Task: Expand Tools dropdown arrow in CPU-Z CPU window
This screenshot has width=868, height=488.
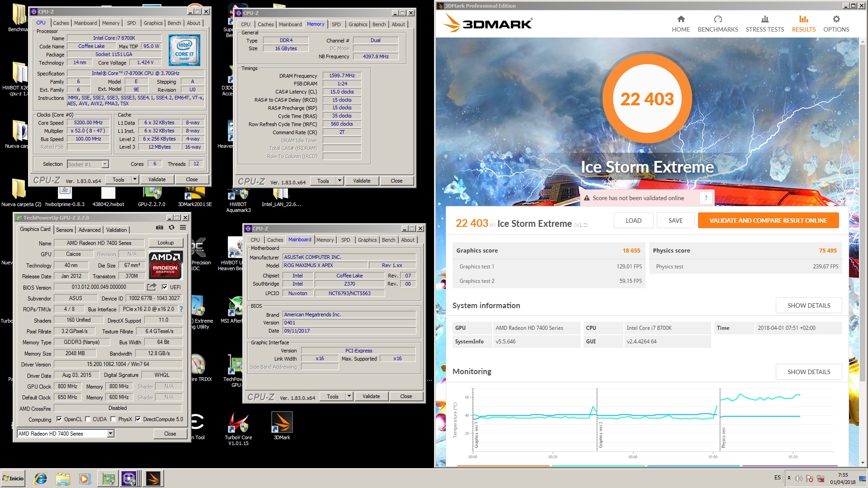Action: tap(134, 179)
